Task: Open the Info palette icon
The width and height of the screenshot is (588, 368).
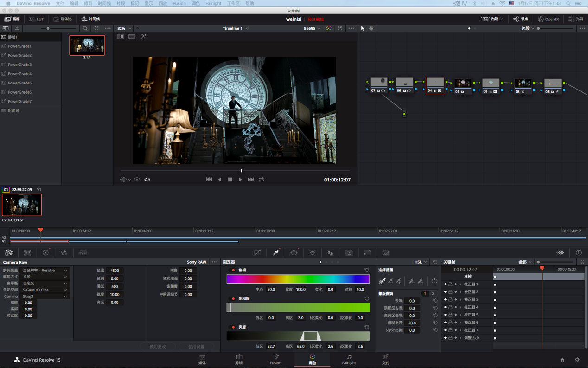Action: pyautogui.click(x=579, y=253)
